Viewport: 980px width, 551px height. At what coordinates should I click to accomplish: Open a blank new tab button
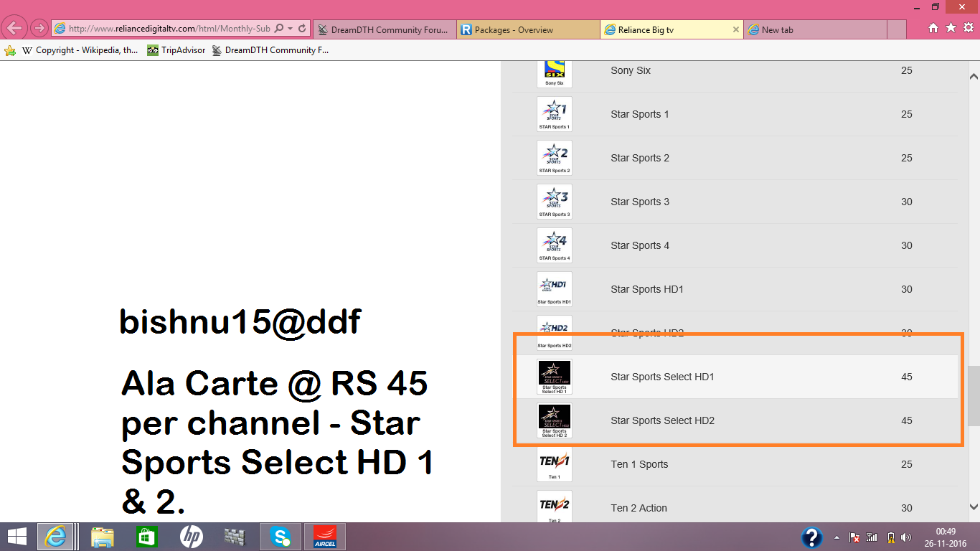(897, 29)
